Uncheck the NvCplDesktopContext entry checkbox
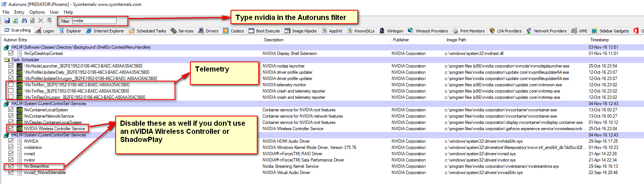Viewport: 644px width, 184px height. [x=11, y=53]
